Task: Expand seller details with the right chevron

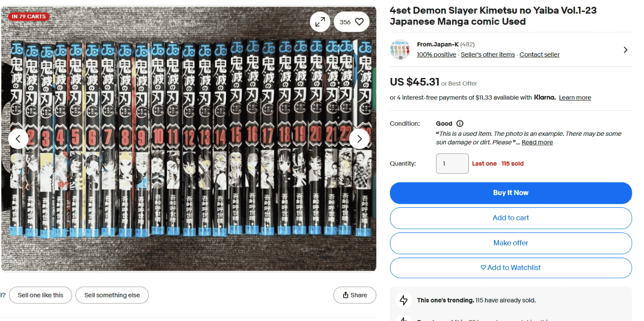Action: click(x=625, y=50)
